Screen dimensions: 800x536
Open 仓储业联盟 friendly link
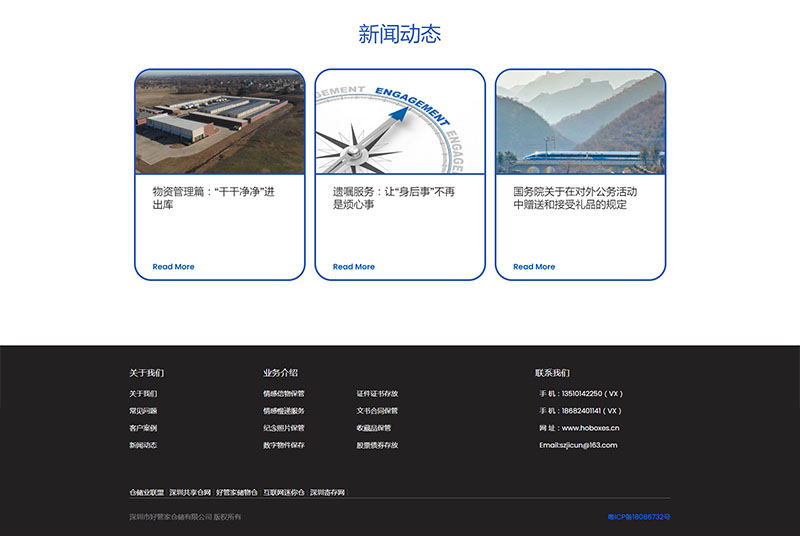tap(146, 493)
